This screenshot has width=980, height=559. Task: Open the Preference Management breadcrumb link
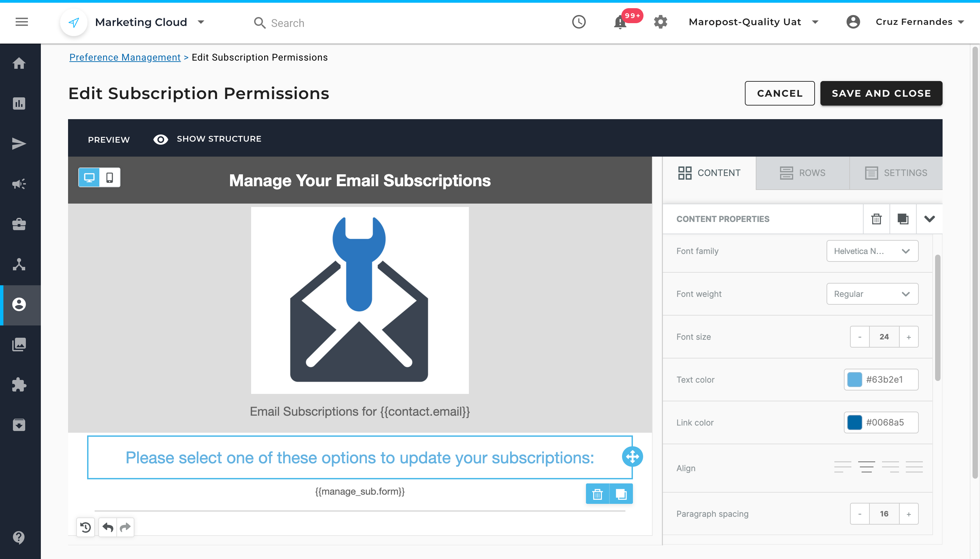(x=125, y=57)
